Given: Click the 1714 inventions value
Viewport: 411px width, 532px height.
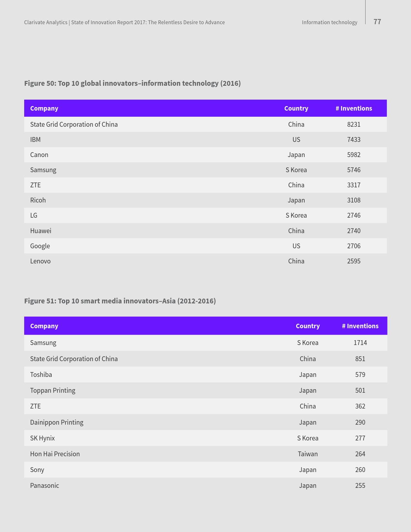Looking at the screenshot, I should click(360, 343).
